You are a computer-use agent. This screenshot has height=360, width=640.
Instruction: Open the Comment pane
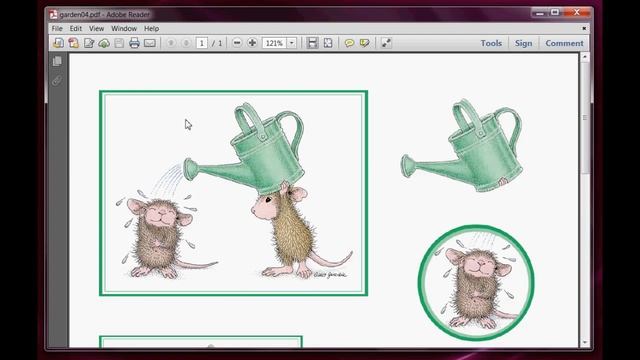click(564, 43)
